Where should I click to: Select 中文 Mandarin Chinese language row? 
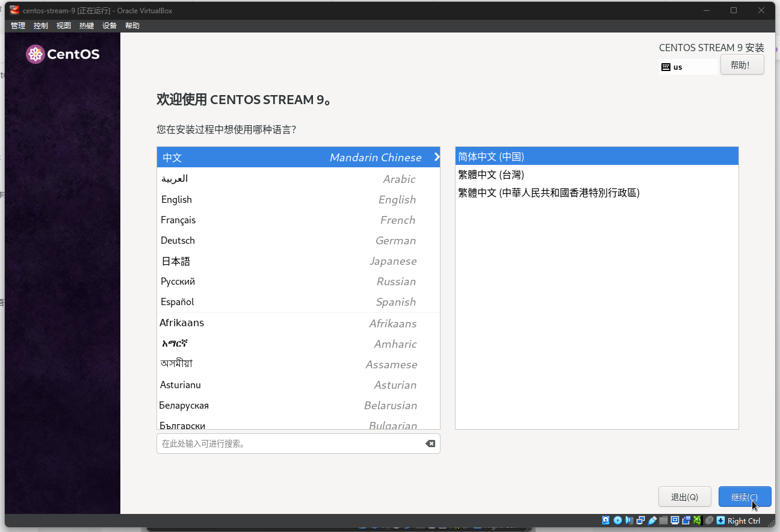pos(299,157)
